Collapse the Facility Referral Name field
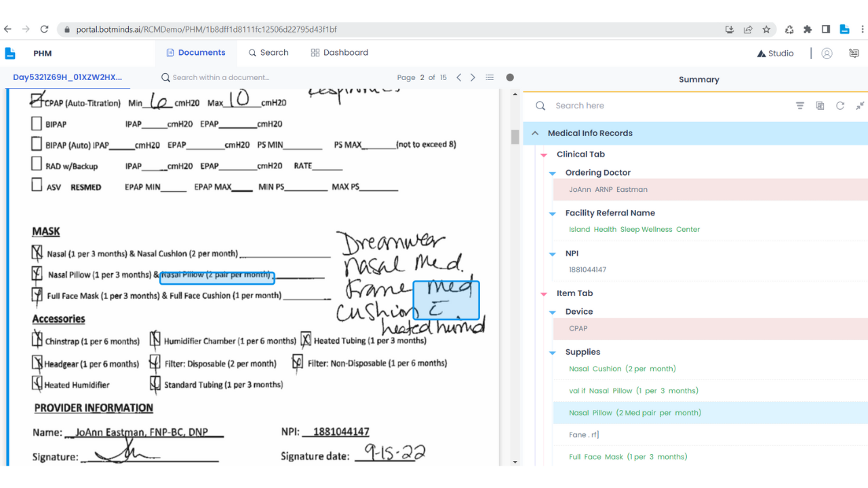The width and height of the screenshot is (868, 488). (553, 213)
